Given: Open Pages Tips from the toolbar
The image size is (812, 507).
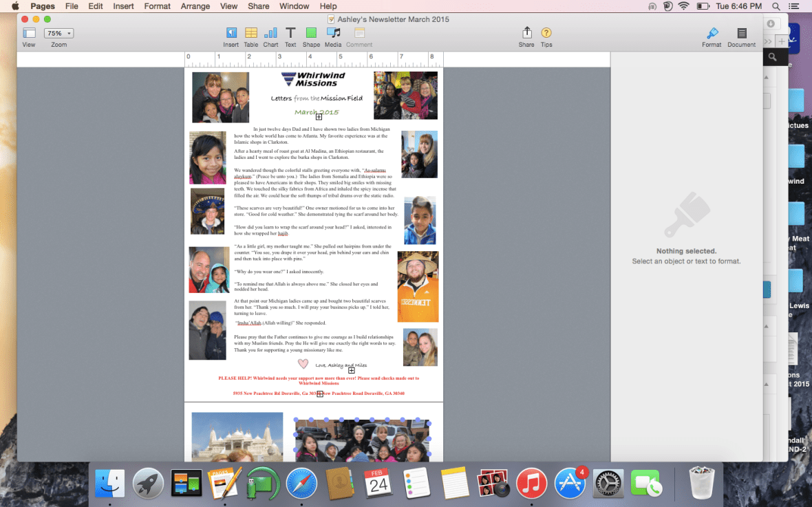Looking at the screenshot, I should [x=546, y=34].
